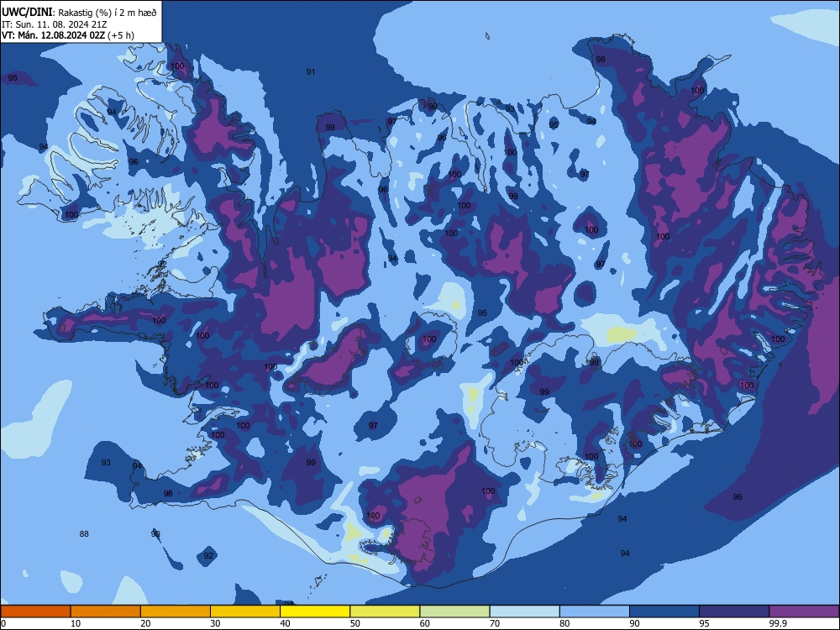Click the legend scale label 99.9

pos(777,623)
